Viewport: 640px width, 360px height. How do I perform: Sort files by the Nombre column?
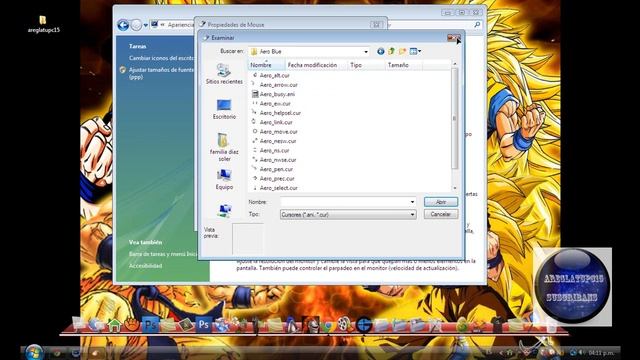point(267,65)
